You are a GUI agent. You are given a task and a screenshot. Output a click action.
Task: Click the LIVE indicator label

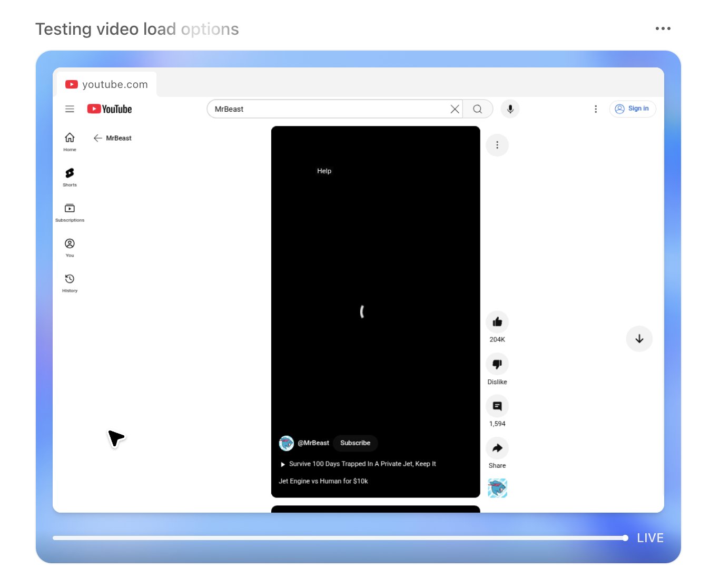pyautogui.click(x=650, y=538)
